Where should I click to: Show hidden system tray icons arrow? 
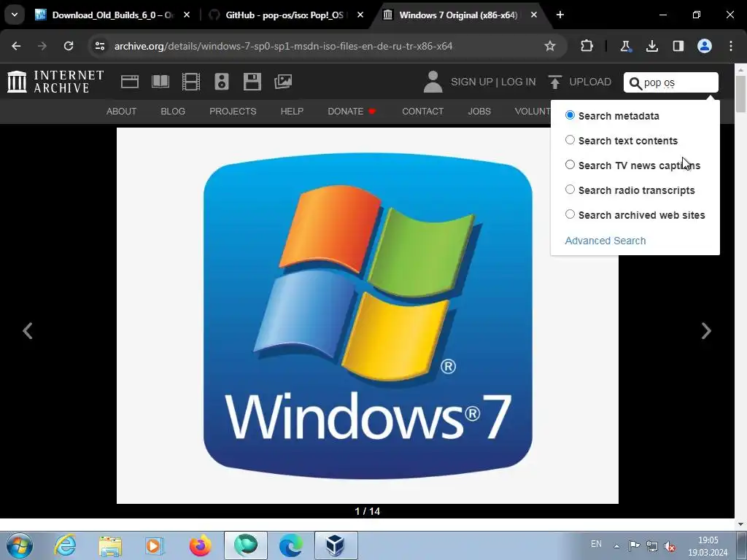coord(616,545)
